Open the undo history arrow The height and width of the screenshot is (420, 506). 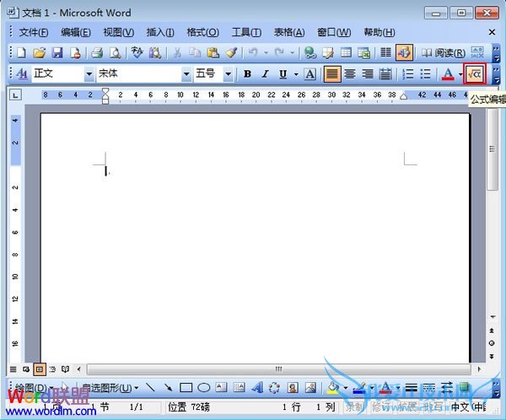(266, 52)
